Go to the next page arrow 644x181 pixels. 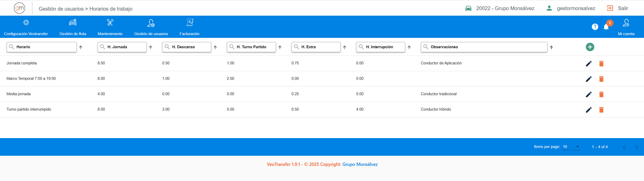coord(637,147)
